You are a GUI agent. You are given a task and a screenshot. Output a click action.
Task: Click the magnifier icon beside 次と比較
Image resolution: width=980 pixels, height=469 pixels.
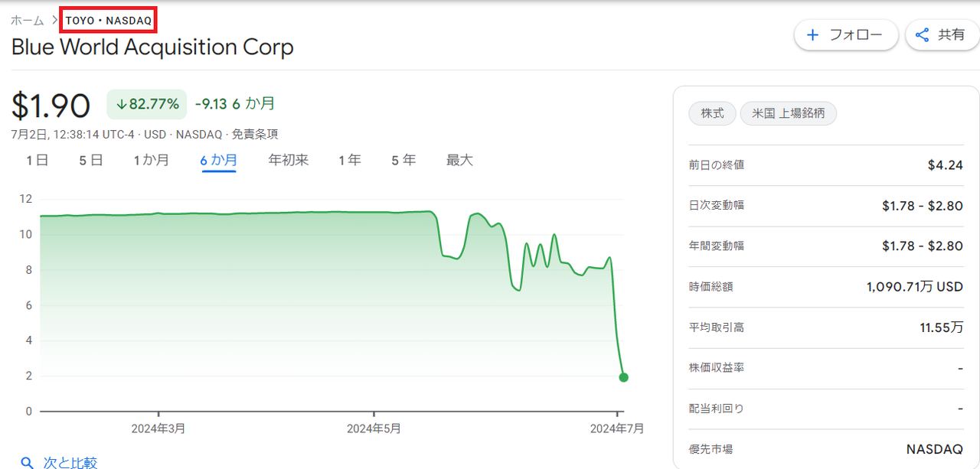pyautogui.click(x=28, y=462)
